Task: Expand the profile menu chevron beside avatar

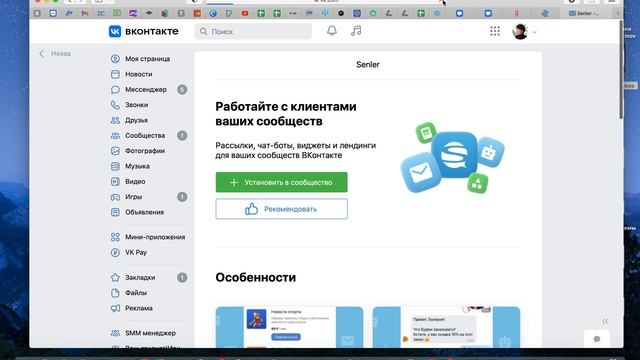Action: 534,32
